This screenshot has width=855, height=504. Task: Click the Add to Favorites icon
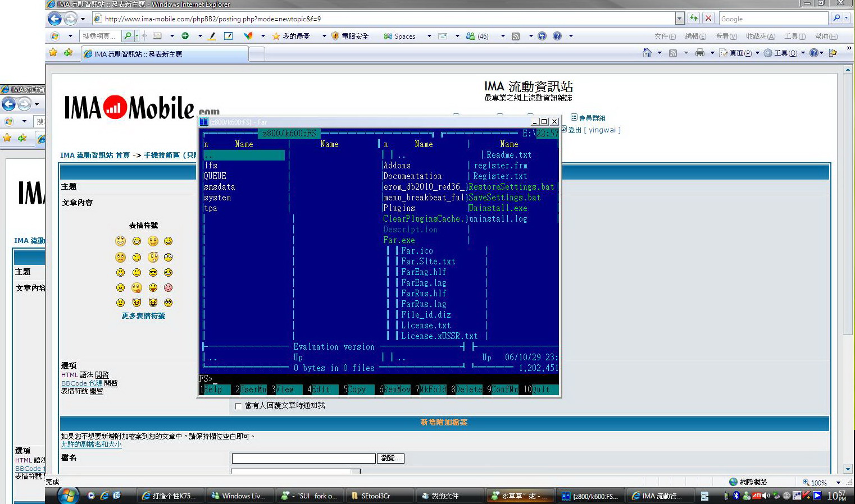pos(68,53)
